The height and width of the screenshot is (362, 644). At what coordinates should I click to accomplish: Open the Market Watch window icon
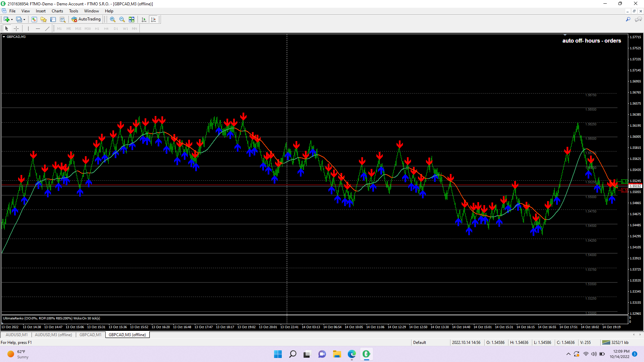point(34,19)
